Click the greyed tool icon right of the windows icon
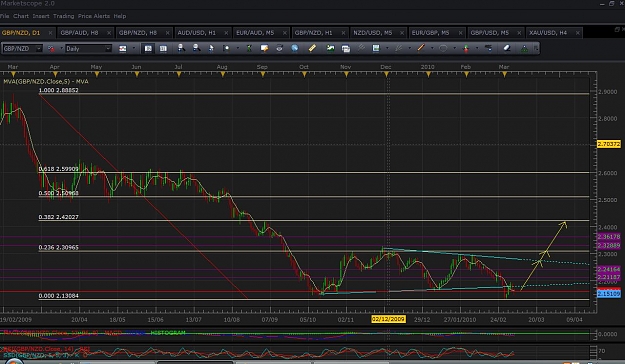 point(361,48)
